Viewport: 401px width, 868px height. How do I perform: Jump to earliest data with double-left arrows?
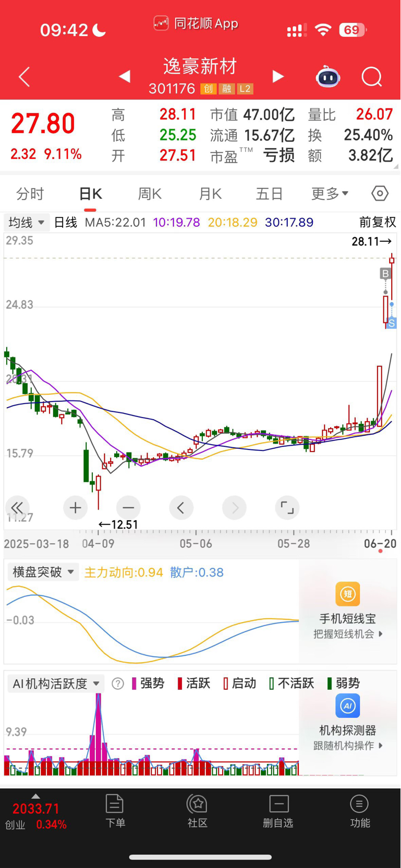(17, 507)
